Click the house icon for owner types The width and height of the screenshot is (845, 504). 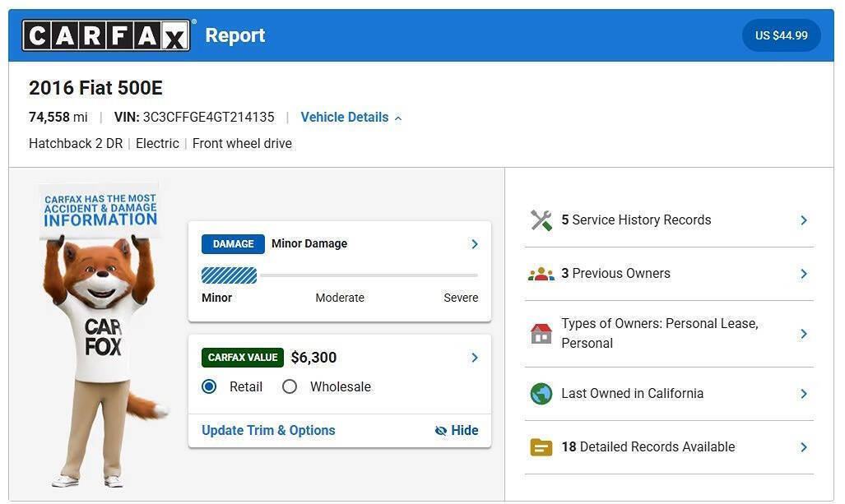(x=541, y=333)
